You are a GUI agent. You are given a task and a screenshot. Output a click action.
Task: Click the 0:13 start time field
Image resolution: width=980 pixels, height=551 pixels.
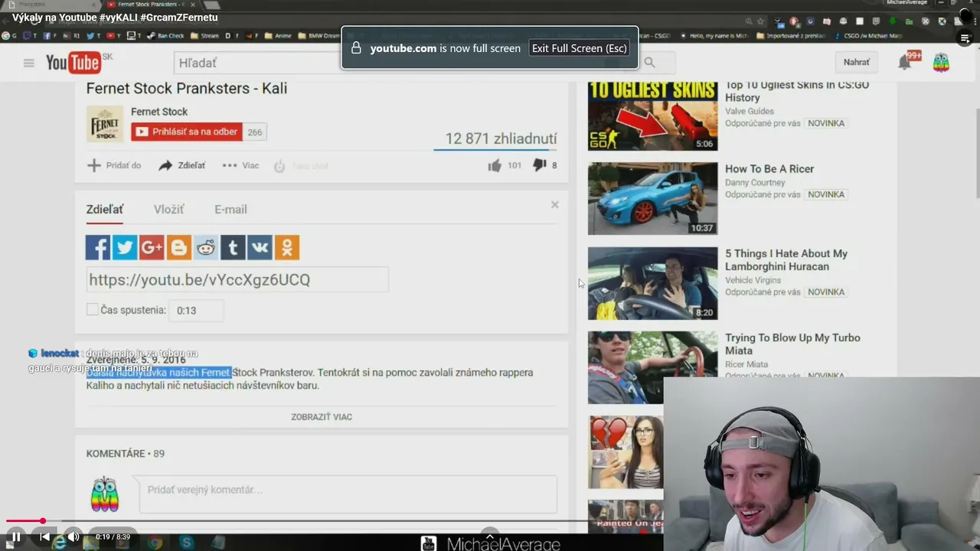coord(195,310)
